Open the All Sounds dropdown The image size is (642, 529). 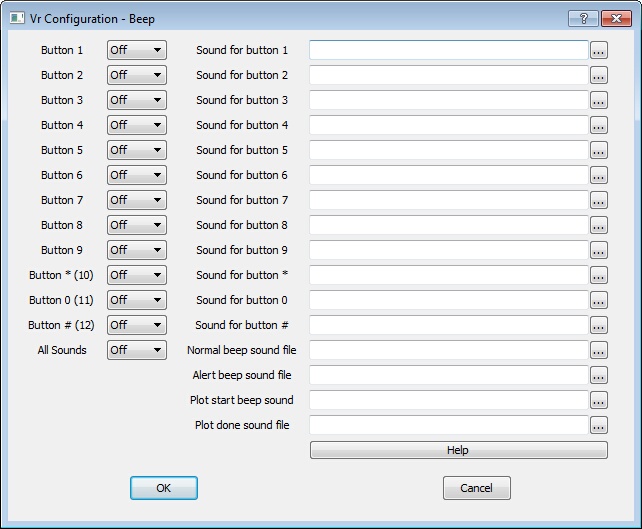(137, 350)
